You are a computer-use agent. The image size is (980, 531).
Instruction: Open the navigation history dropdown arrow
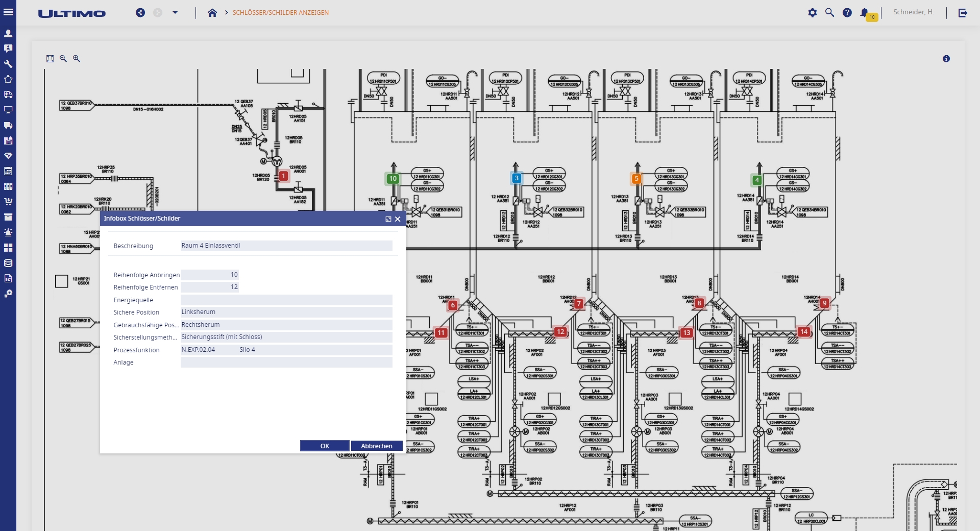[175, 13]
